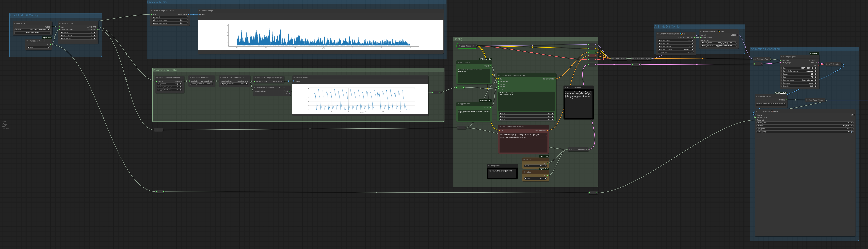
Task: Open the context_schedule combo showing uniform
Action: coord(676,49)
